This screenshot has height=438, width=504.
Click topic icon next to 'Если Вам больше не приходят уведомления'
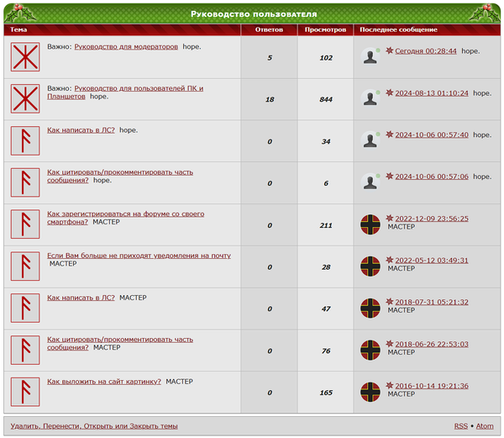[25, 266]
